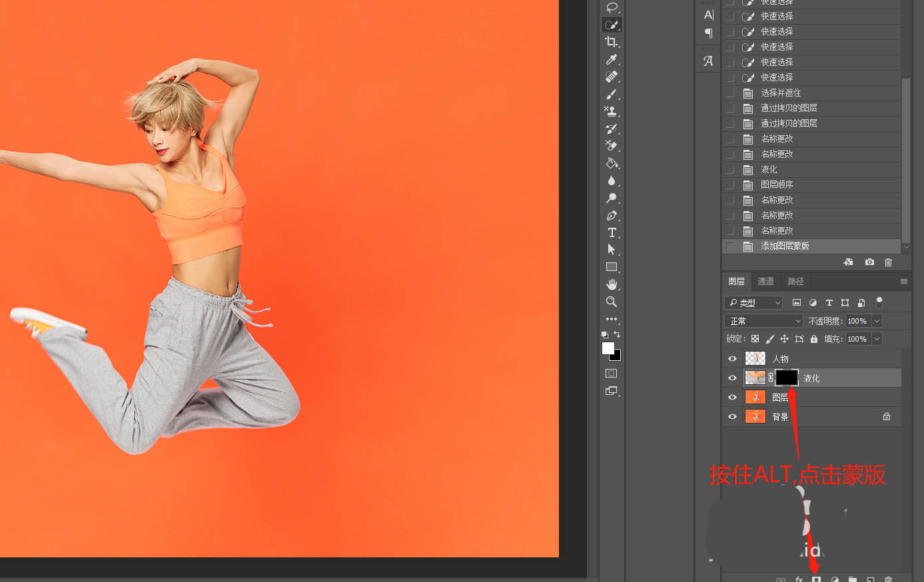Open the 正常 blend mode dropdown

[764, 321]
